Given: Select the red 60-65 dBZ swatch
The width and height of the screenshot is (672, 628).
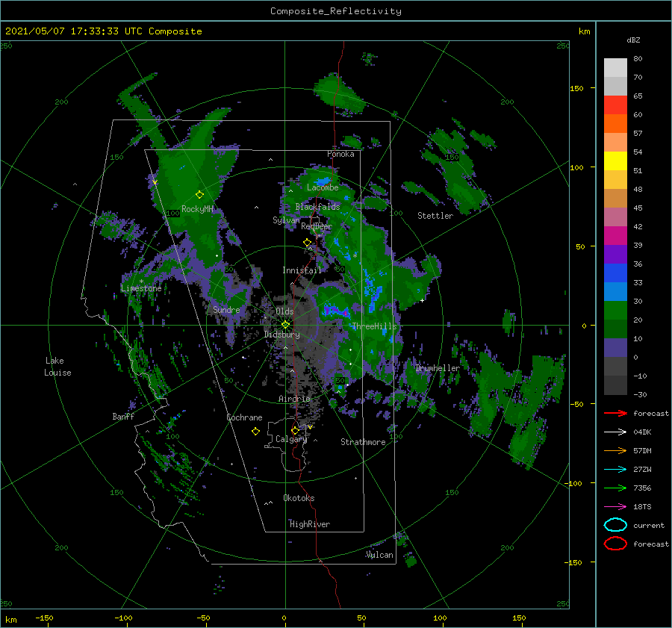Looking at the screenshot, I should (615, 105).
